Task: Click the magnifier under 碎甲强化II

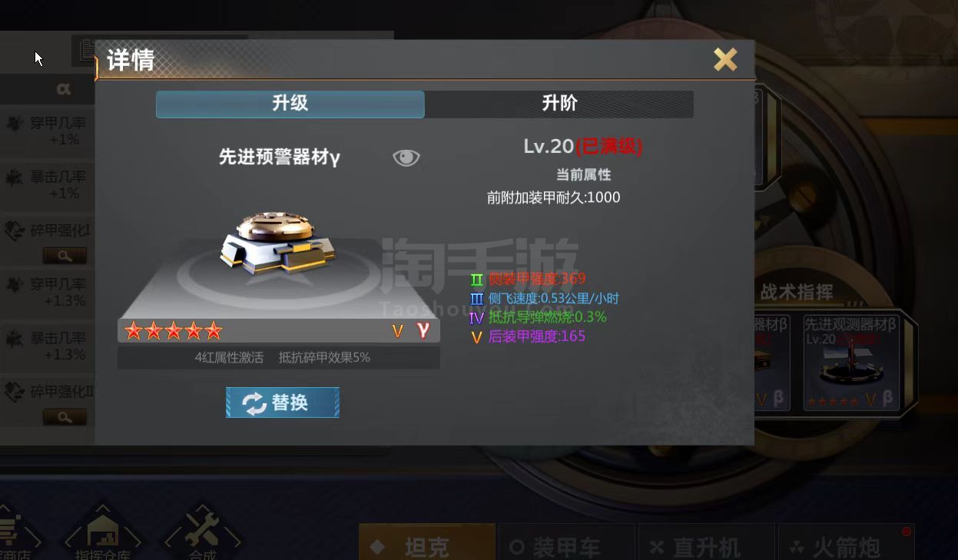Action: point(65,417)
